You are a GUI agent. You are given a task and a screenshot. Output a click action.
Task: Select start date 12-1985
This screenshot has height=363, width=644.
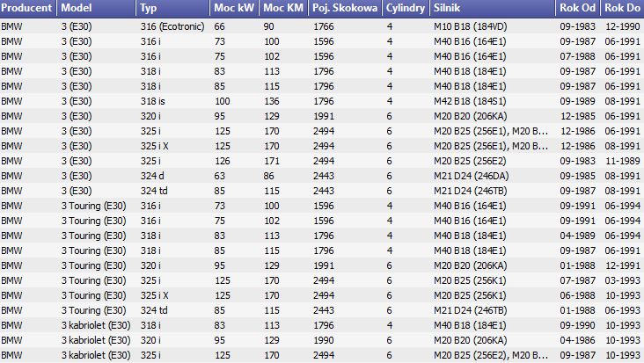coord(577,116)
